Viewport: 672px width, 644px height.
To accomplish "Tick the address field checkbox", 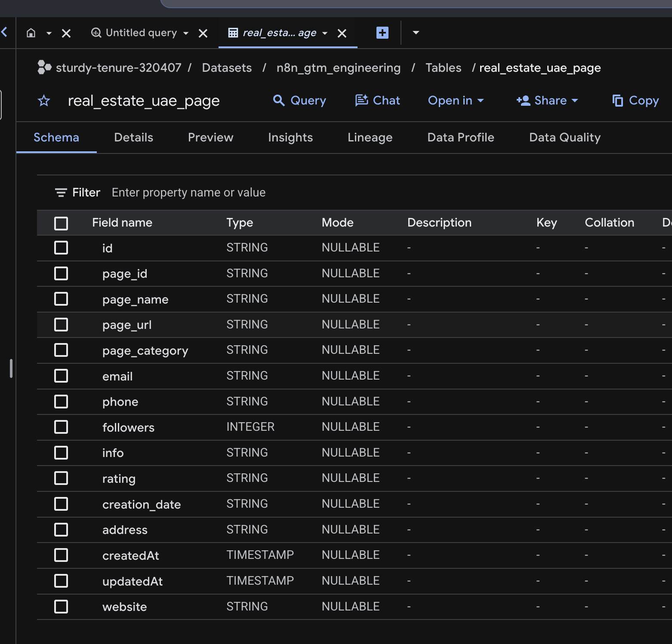I will click(x=61, y=530).
